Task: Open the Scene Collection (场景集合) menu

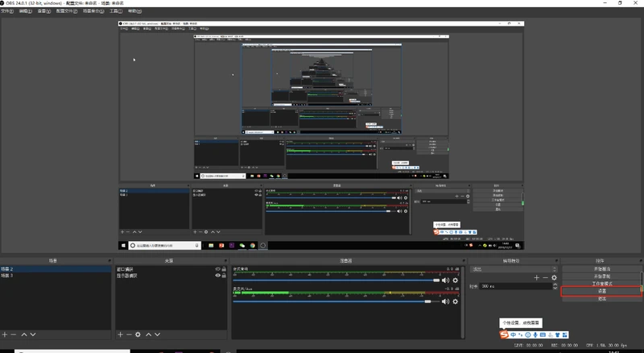Action: [93, 11]
